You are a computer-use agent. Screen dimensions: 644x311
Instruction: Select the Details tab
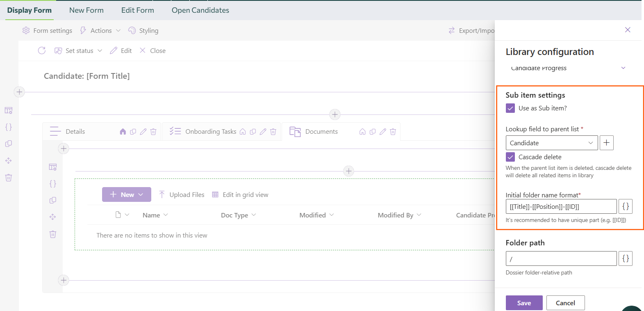point(75,132)
